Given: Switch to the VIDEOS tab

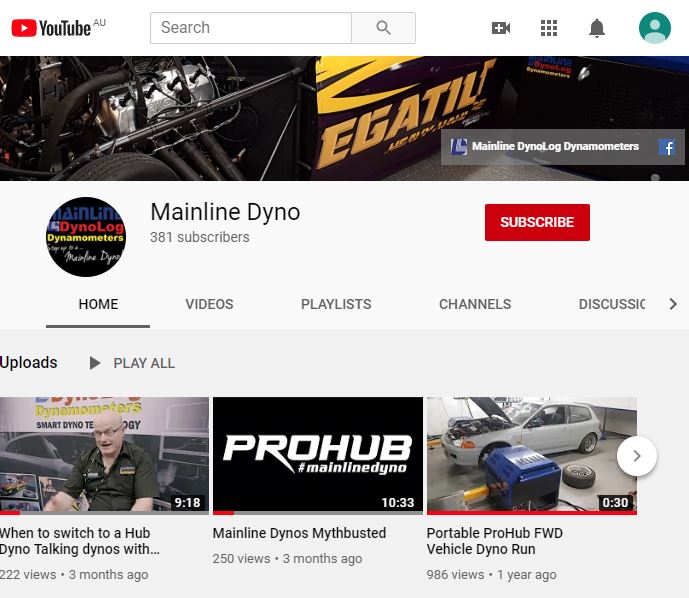Looking at the screenshot, I should (209, 304).
